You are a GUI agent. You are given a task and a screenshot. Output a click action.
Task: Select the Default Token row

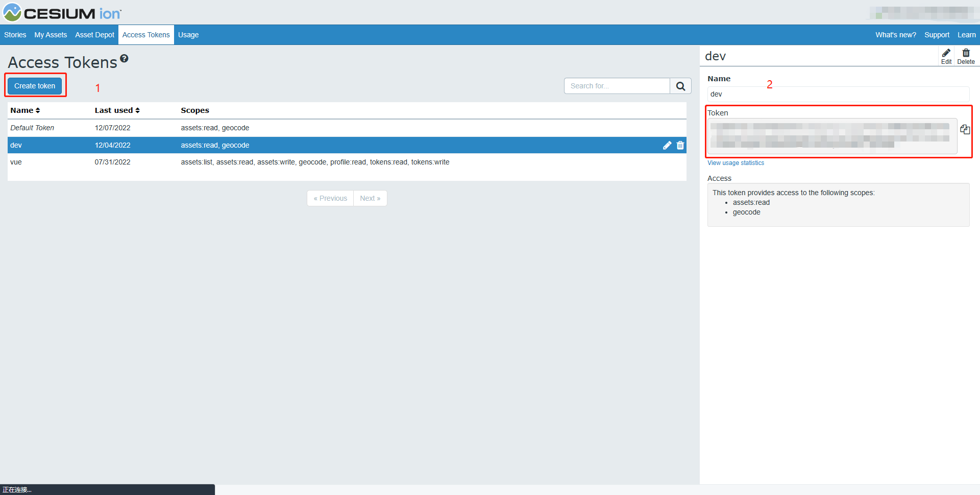(347, 128)
